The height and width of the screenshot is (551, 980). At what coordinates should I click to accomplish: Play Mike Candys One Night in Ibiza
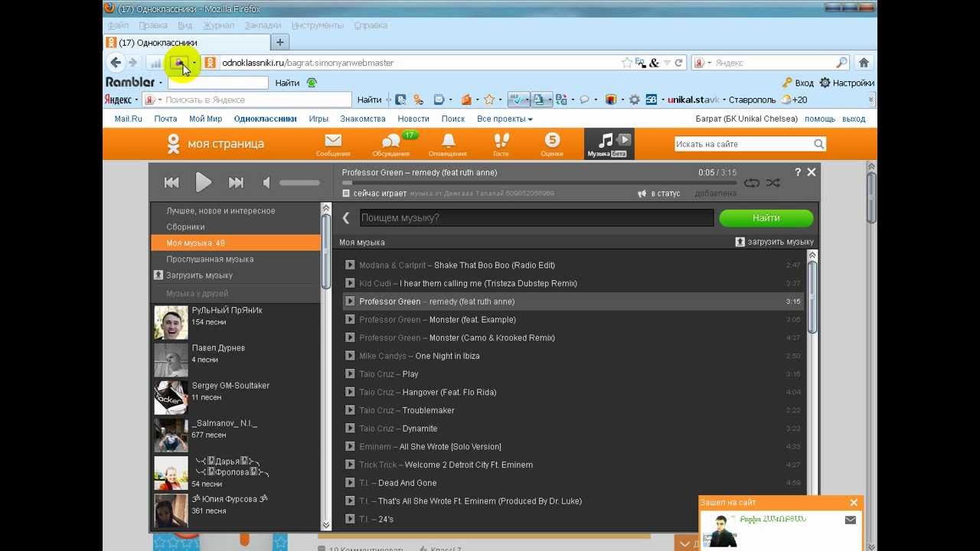coord(350,356)
